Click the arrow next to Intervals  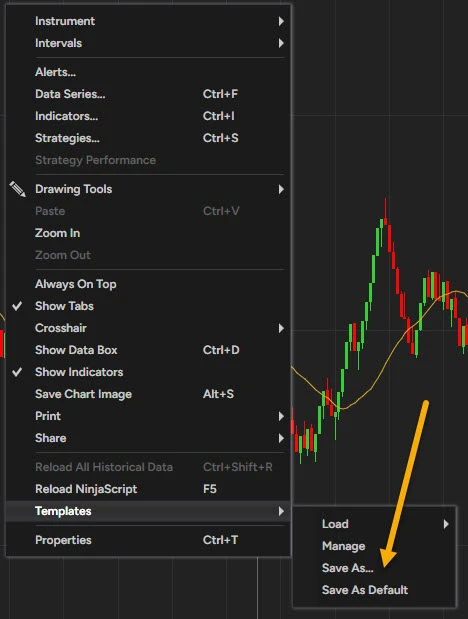[281, 43]
